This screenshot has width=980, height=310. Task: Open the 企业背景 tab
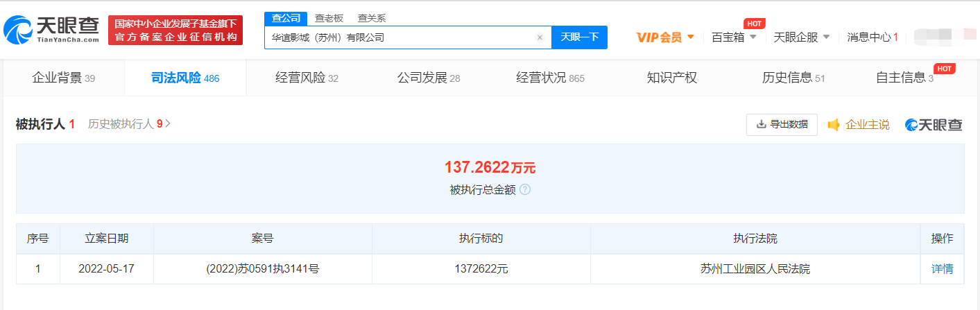tap(64, 78)
